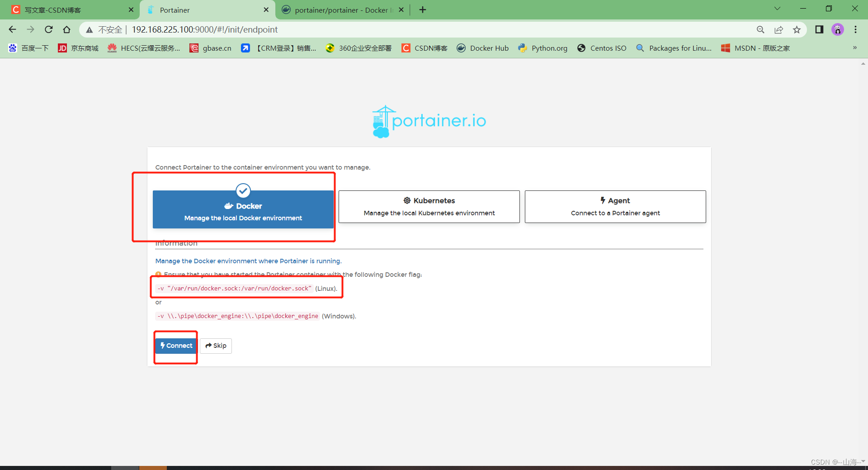Click the Skip button
This screenshot has width=868, height=470.
click(x=216, y=346)
